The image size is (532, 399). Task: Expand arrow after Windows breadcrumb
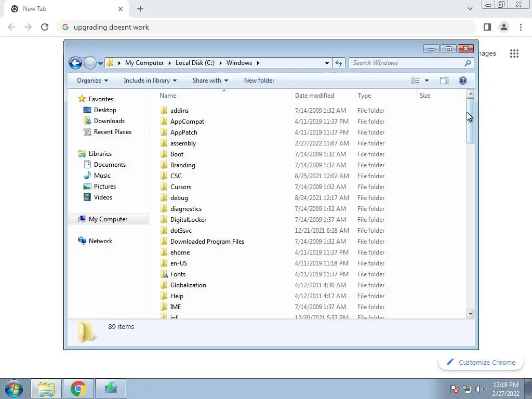(258, 63)
